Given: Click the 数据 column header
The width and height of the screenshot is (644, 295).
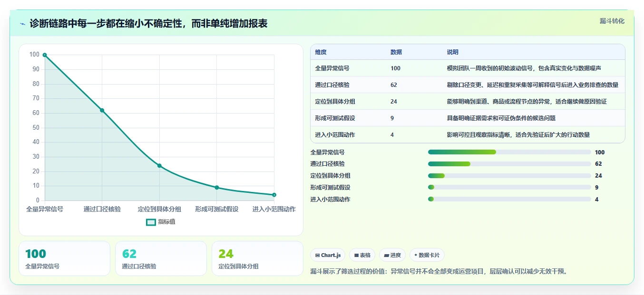Looking at the screenshot, I should tap(396, 52).
